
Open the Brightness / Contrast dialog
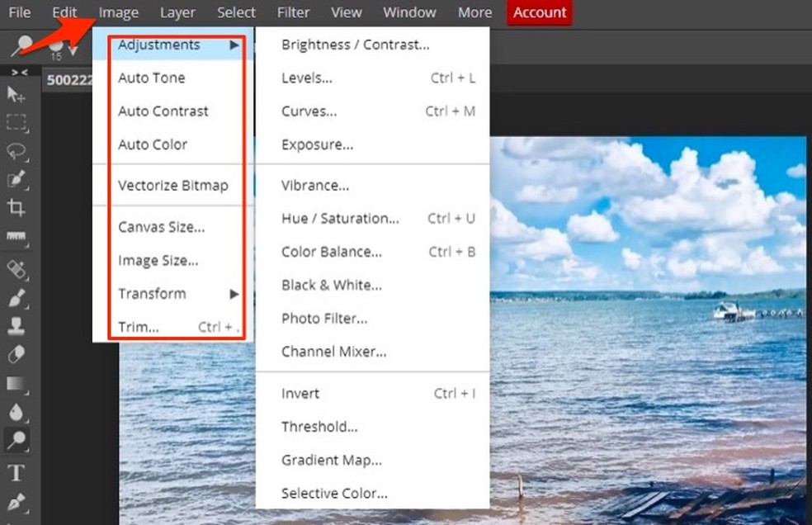tap(355, 45)
